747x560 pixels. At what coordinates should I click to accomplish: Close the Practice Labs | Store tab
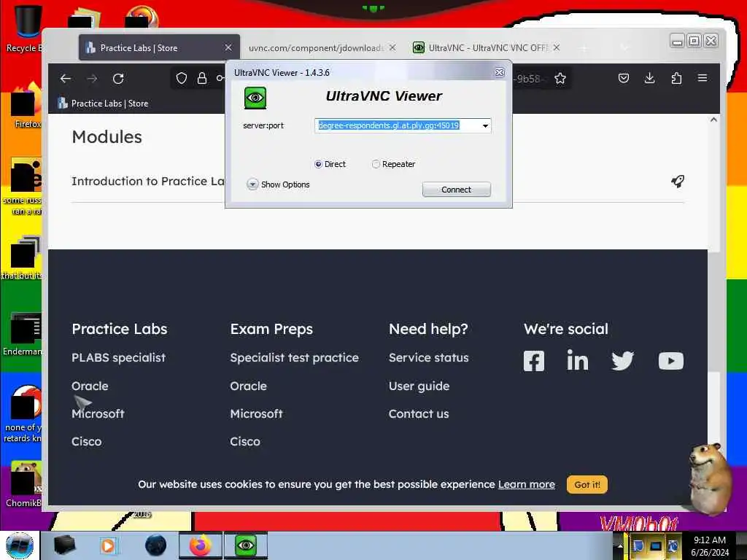228,47
